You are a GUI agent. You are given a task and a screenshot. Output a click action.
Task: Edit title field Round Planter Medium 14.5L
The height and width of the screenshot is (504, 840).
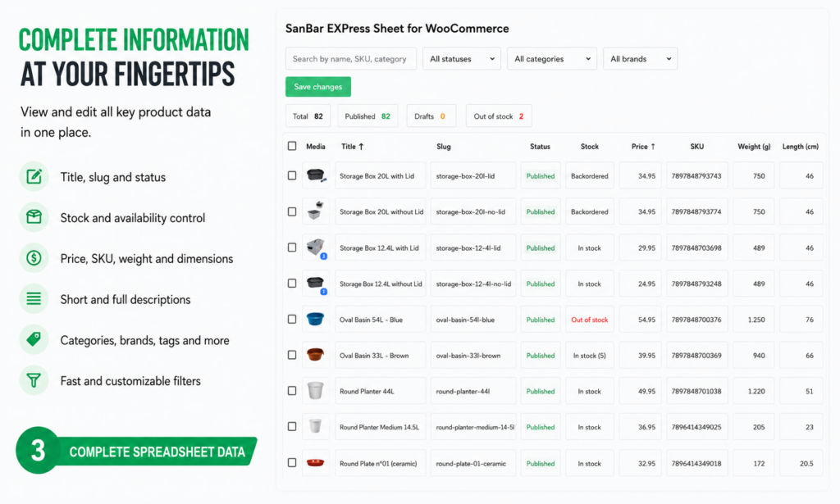381,427
